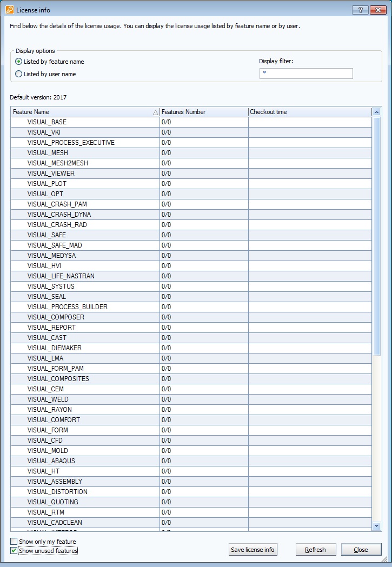Select the VISUAL_VIEWER row
Viewport: 392px width, 567px height.
pos(191,174)
